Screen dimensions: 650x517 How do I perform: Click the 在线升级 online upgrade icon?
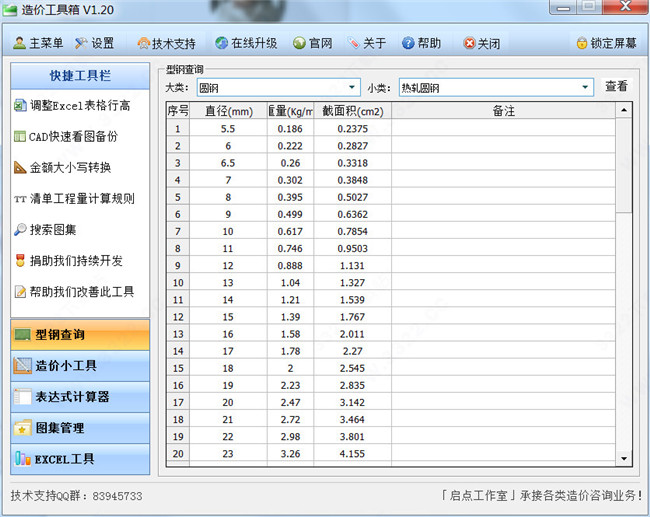pos(222,43)
